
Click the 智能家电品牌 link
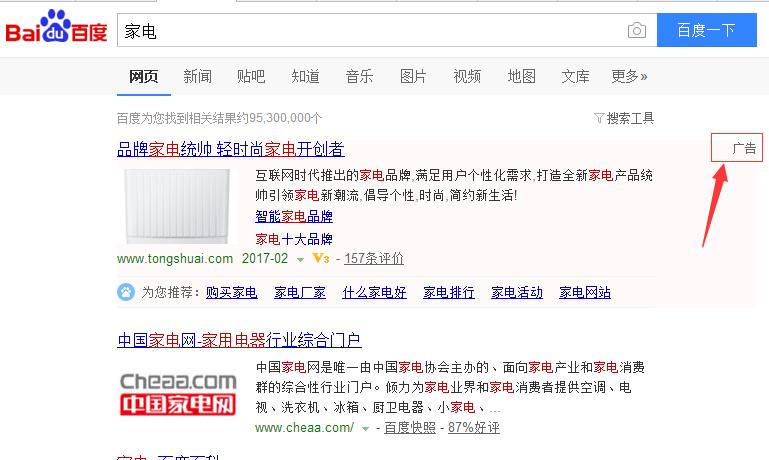point(294,216)
